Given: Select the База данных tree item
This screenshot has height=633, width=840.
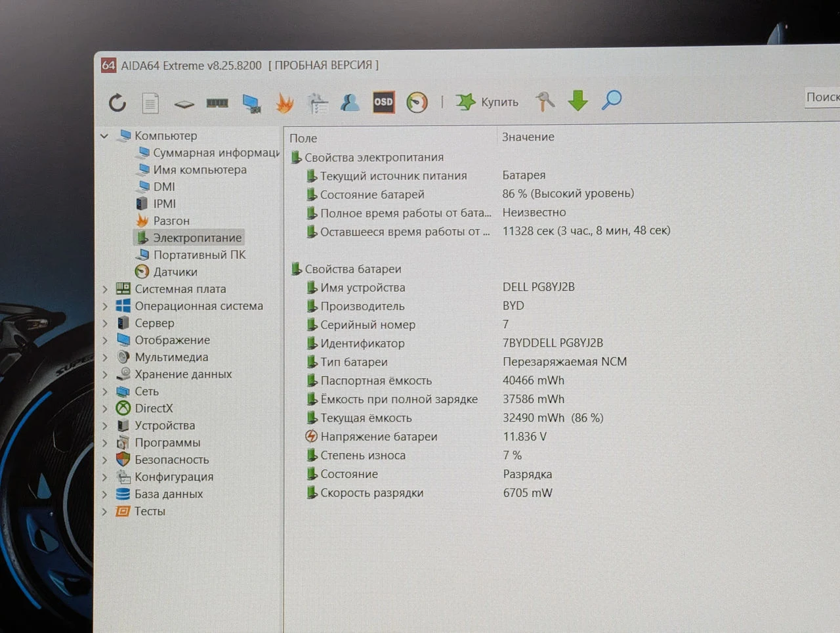Looking at the screenshot, I should tap(159, 494).
